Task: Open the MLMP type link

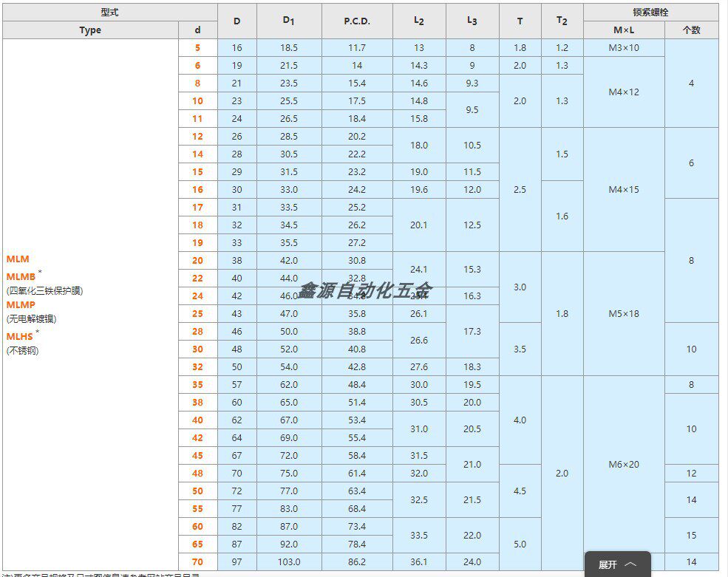Action: click(21, 305)
